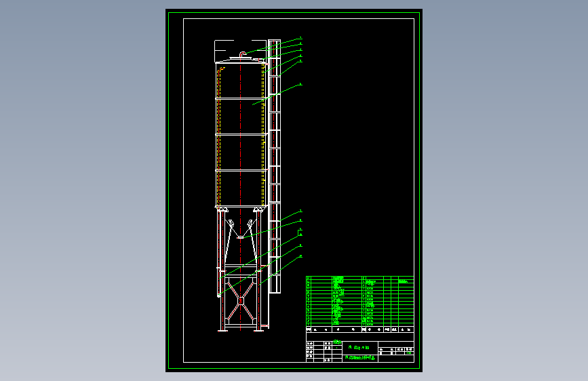Select the green parts list table

[360, 302]
